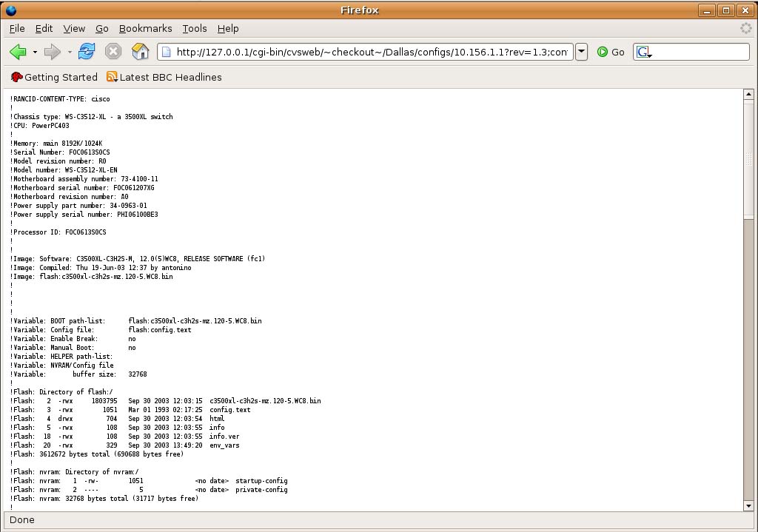The image size is (758, 532).
Task: Click the "Done" status bar text
Action: pyautogui.click(x=22, y=520)
